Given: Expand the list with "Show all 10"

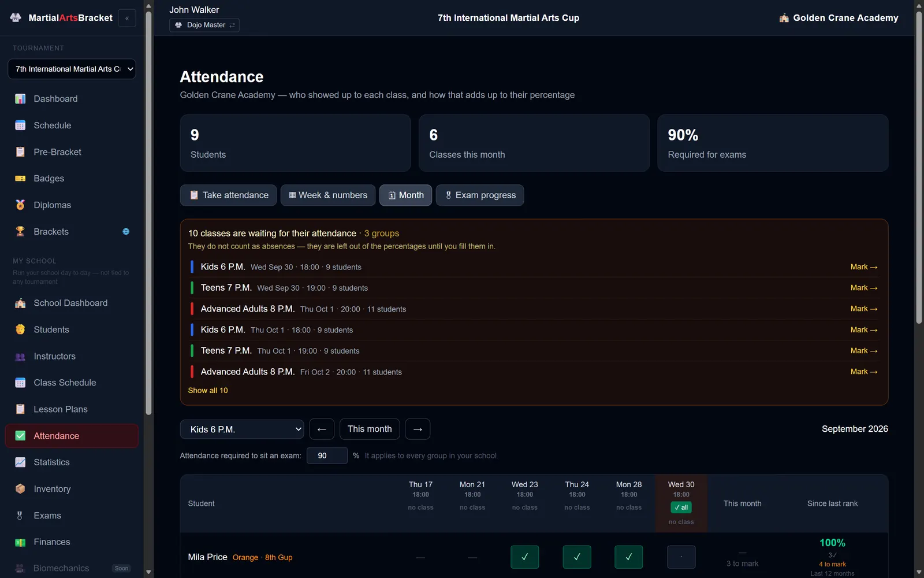Looking at the screenshot, I should pyautogui.click(x=208, y=391).
